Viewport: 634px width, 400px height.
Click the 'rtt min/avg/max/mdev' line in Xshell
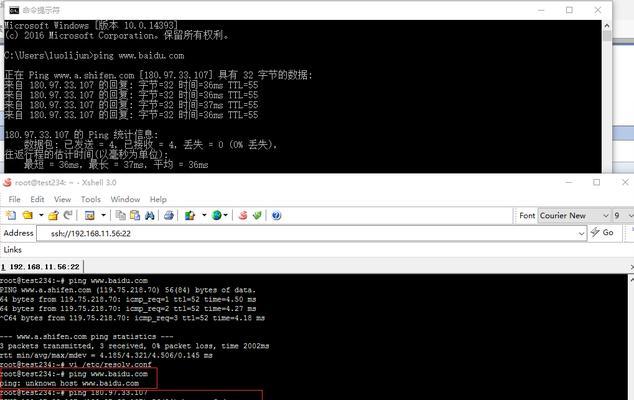click(106, 355)
